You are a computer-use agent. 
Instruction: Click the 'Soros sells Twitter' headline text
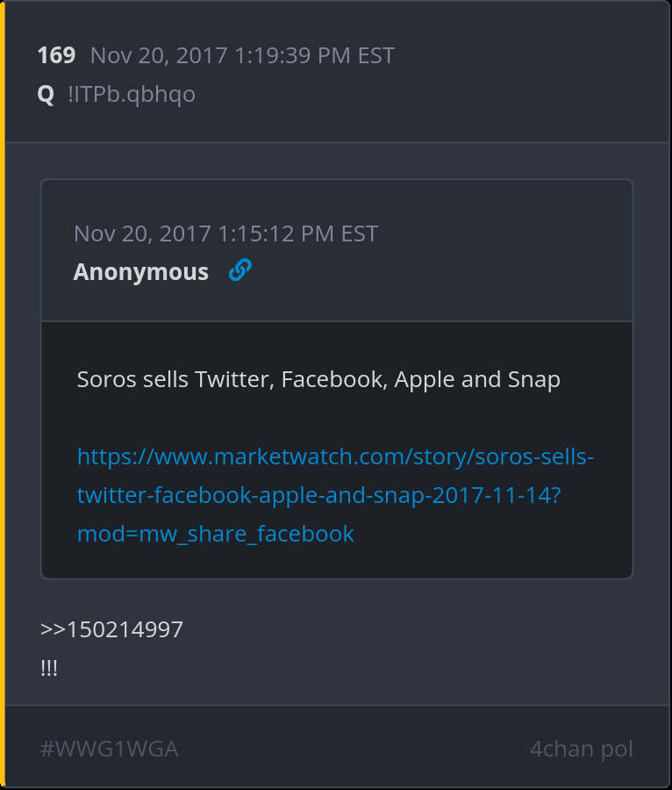tap(318, 379)
